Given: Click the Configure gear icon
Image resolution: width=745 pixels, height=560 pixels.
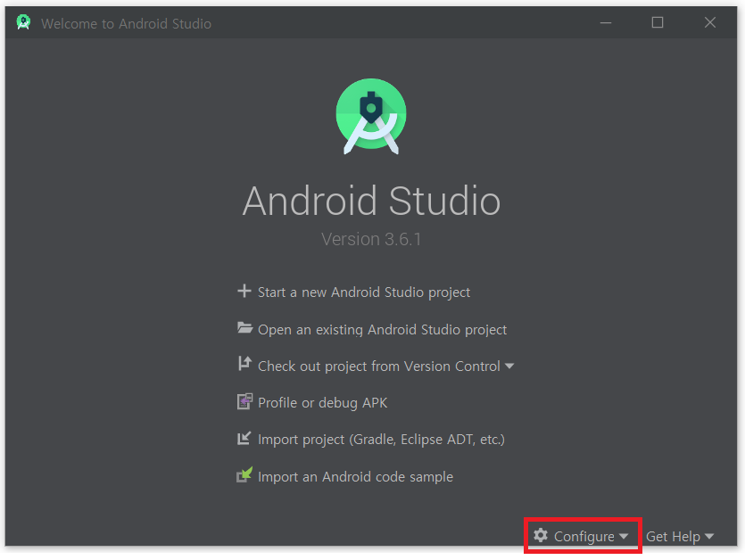Looking at the screenshot, I should (x=540, y=535).
